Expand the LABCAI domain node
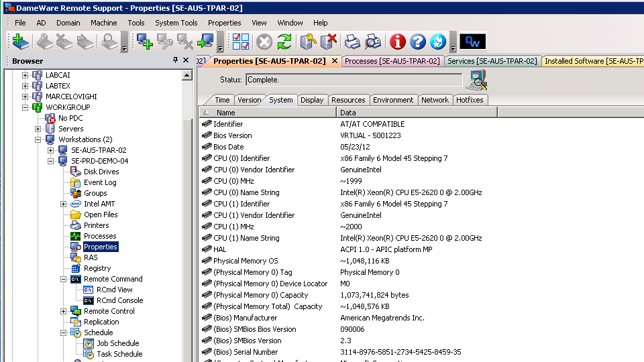644x362 pixels. [x=25, y=75]
